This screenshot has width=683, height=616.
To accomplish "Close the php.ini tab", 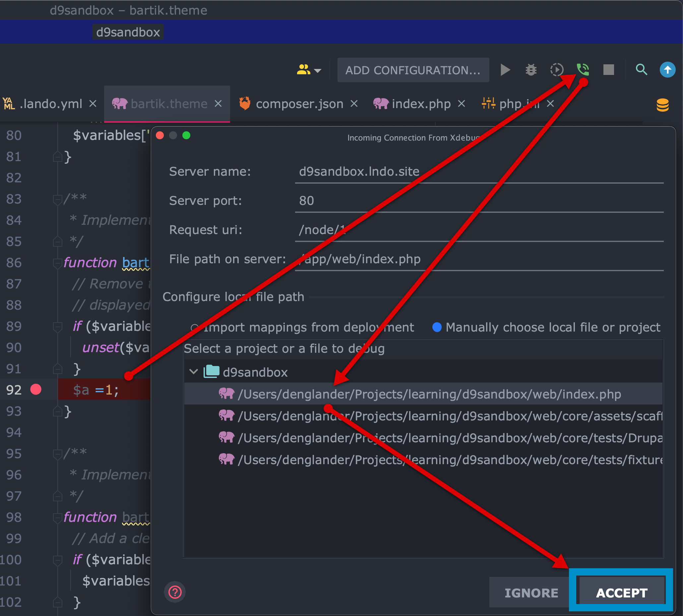I will point(550,103).
